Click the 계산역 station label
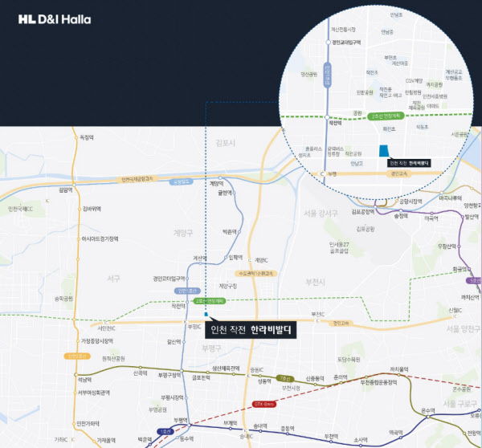 pos(200,258)
